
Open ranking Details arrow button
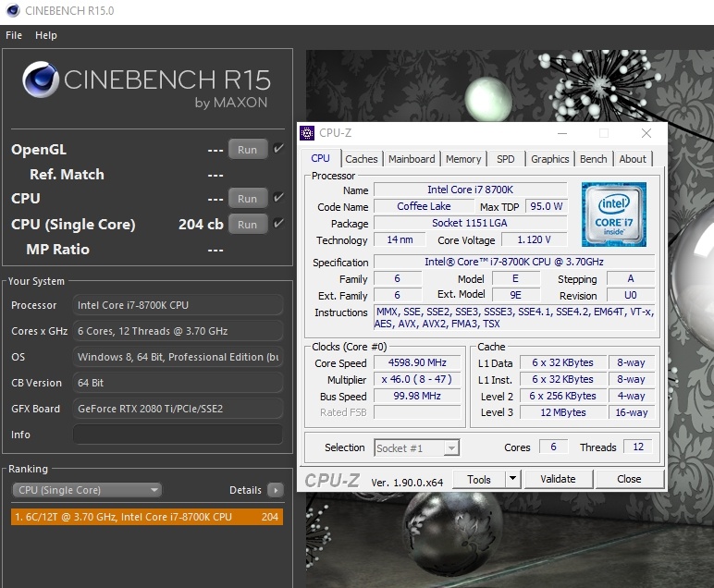pyautogui.click(x=276, y=490)
